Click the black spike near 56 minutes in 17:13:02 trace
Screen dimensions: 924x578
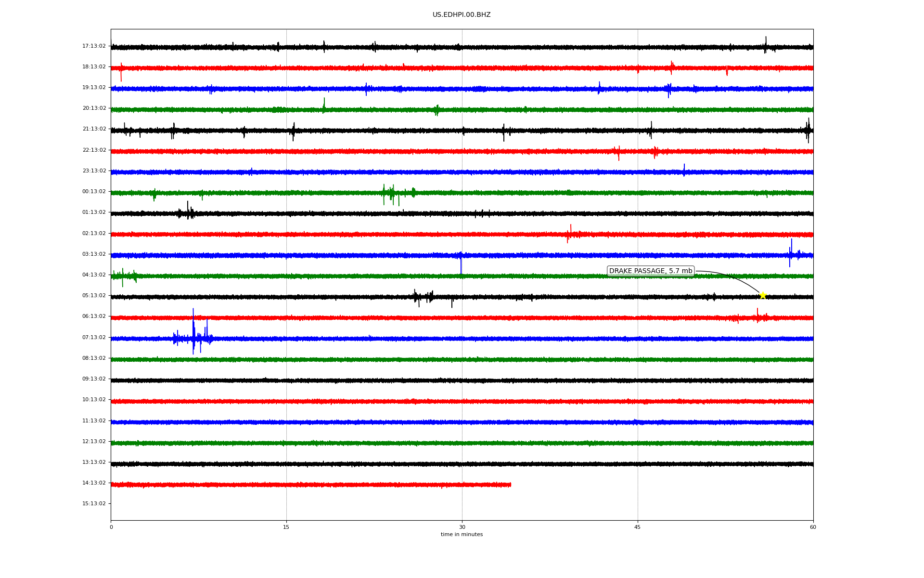(765, 45)
